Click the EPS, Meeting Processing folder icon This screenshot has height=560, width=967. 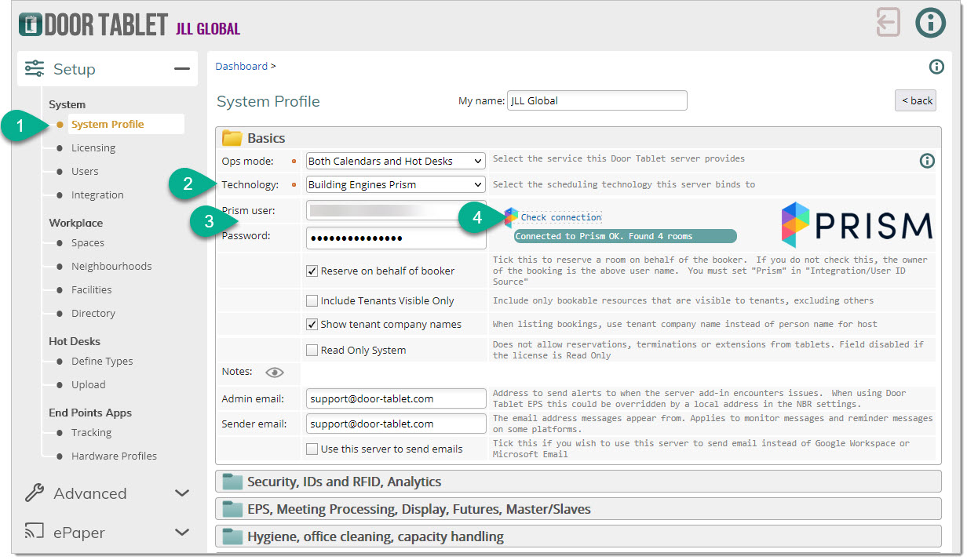click(x=232, y=509)
